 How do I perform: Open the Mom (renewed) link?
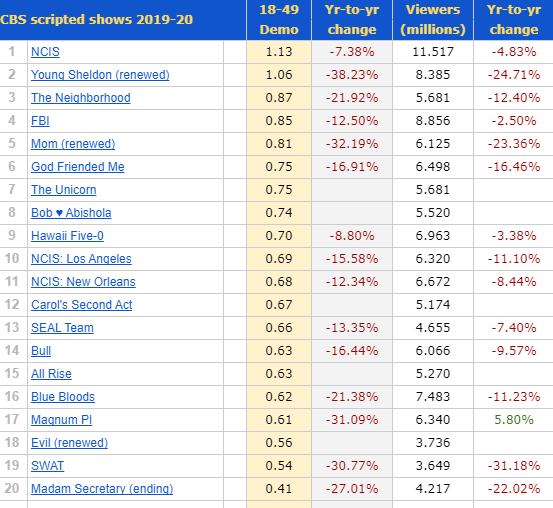click(73, 144)
